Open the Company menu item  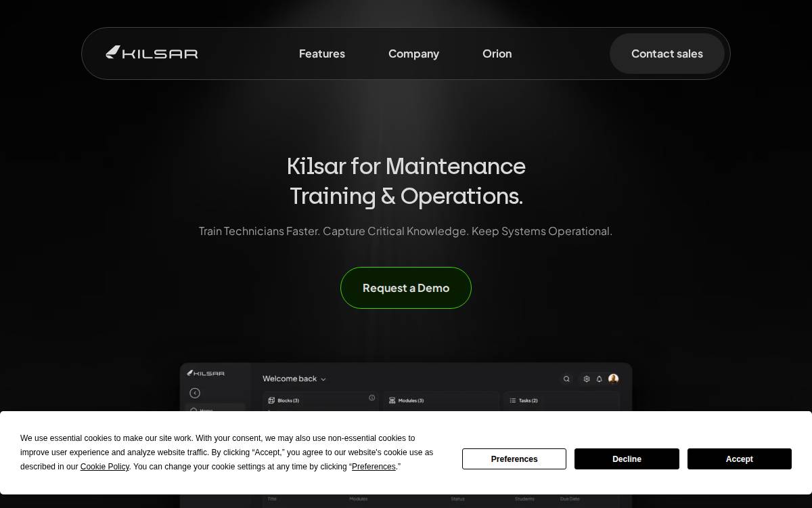(413, 54)
